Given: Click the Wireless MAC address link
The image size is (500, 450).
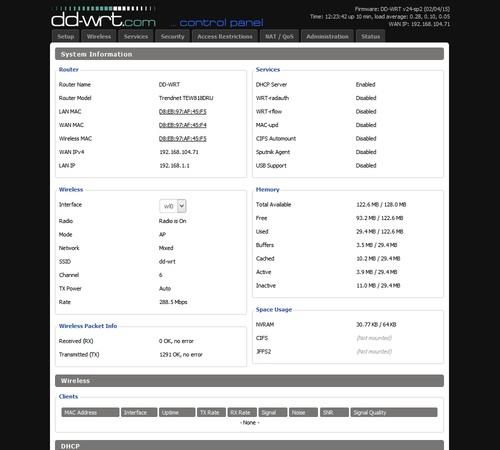Looking at the screenshot, I should (x=183, y=139).
